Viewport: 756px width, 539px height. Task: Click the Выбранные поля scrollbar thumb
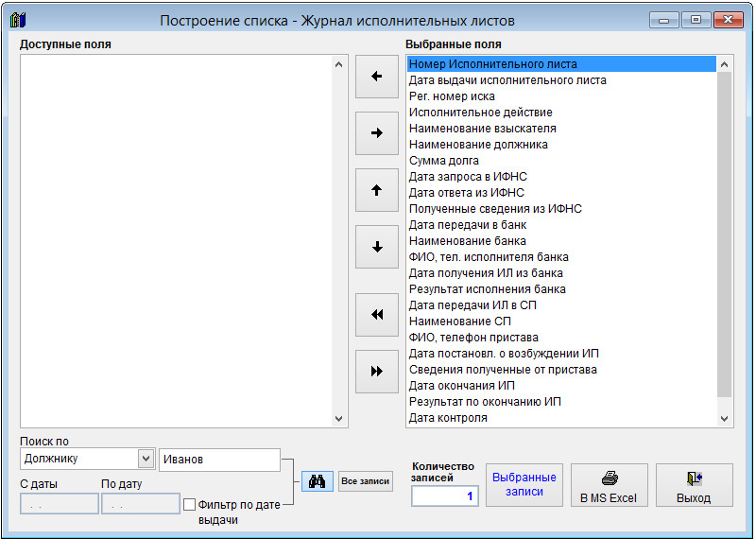tap(724, 235)
